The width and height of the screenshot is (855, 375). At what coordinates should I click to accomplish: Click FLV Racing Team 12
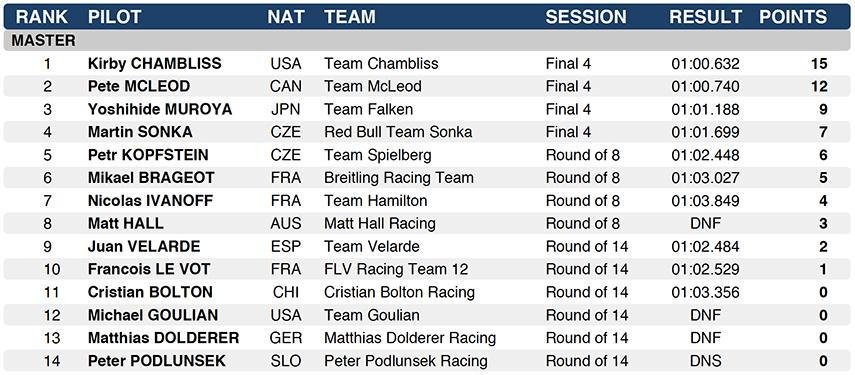(396, 270)
